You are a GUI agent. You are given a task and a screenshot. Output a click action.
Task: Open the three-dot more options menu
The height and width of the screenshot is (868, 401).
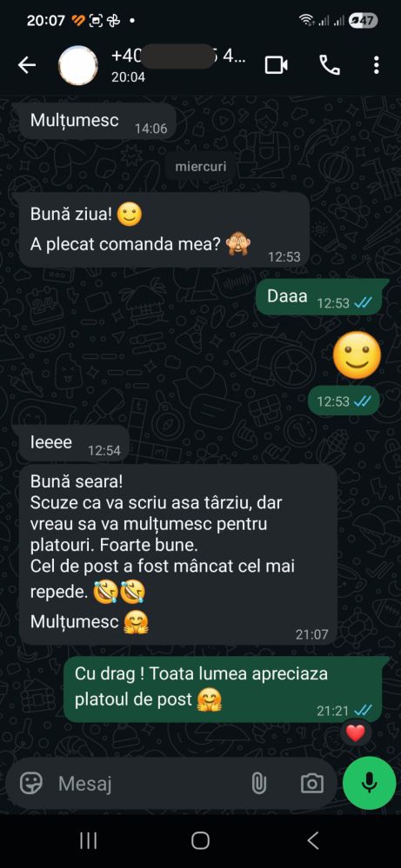click(x=376, y=65)
